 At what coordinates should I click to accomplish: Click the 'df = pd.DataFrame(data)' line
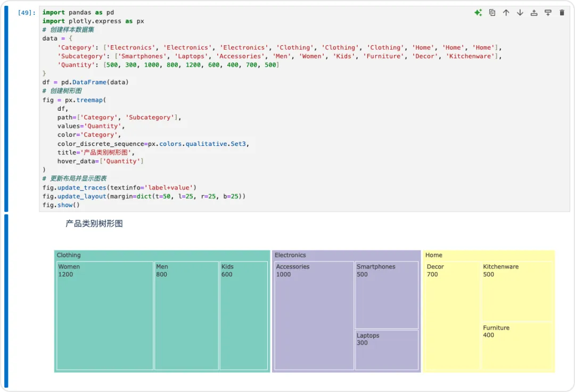tap(85, 82)
